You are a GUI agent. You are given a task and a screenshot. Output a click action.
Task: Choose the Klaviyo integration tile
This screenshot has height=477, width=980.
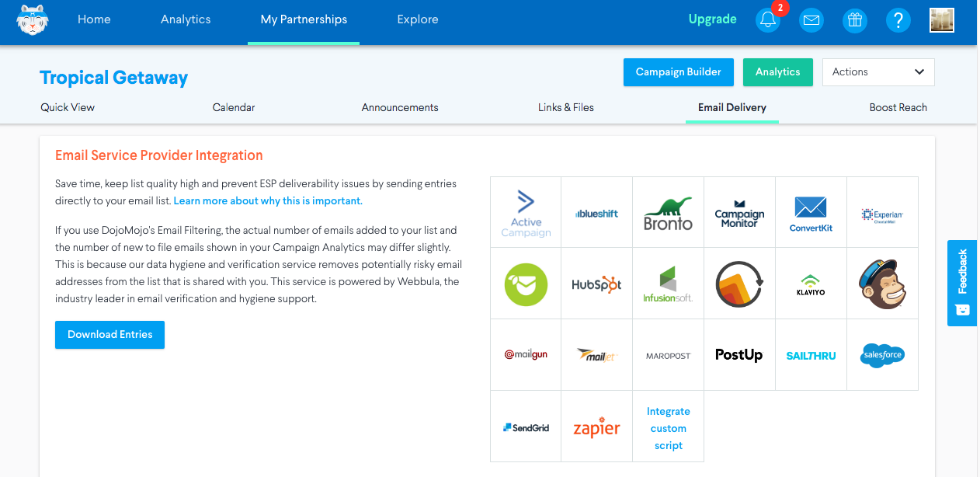point(811,284)
